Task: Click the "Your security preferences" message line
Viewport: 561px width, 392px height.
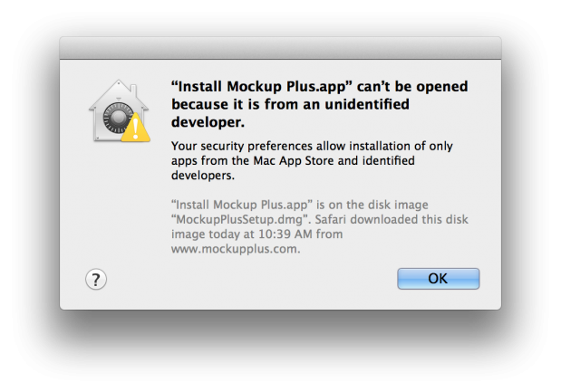Action: pos(312,146)
